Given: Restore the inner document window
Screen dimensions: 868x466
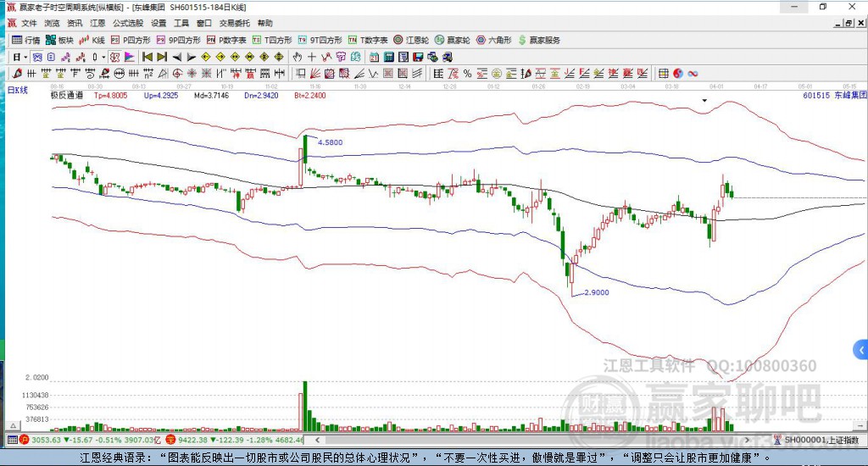Looking at the screenshot, I should tap(849, 23).
